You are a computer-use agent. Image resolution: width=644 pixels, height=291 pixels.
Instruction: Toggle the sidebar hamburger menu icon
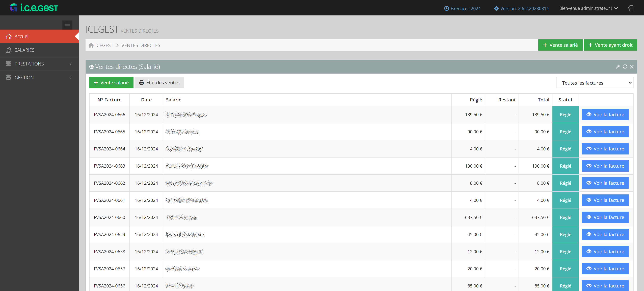(67, 25)
